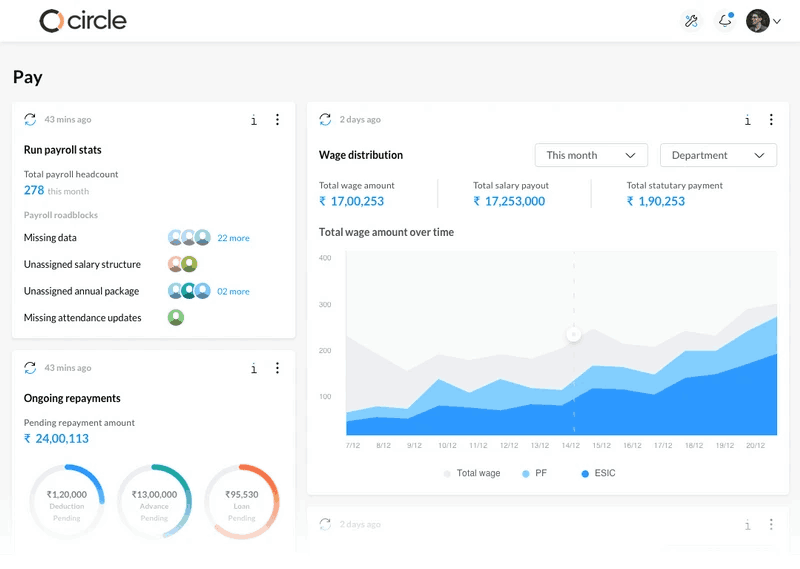Expand the Department dropdown
The image size is (800, 569).
718,155
